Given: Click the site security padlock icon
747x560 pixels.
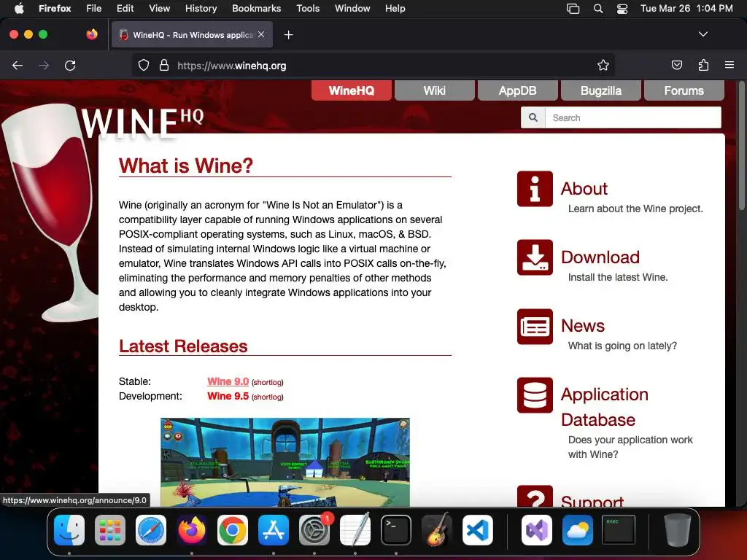Looking at the screenshot, I should [x=164, y=66].
